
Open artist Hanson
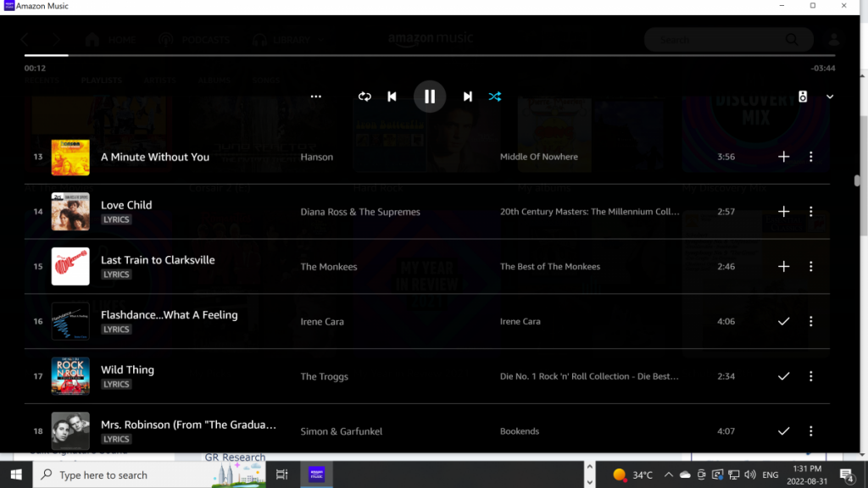(317, 157)
